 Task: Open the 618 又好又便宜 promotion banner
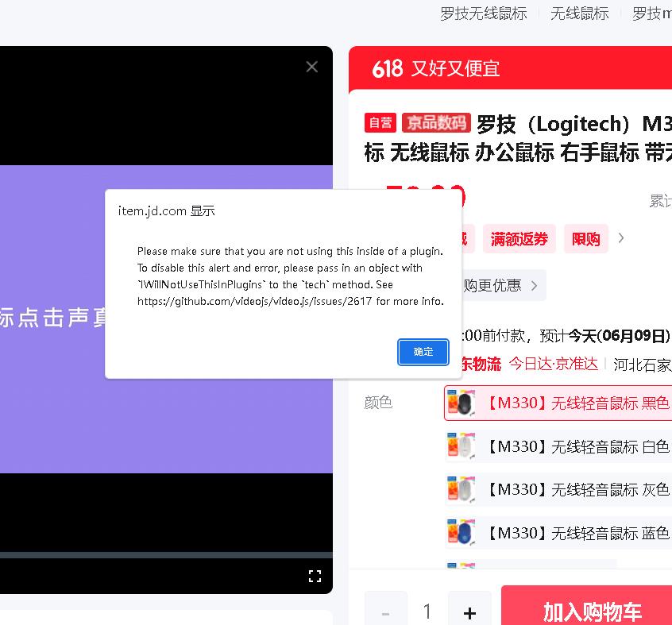pyautogui.click(x=511, y=68)
